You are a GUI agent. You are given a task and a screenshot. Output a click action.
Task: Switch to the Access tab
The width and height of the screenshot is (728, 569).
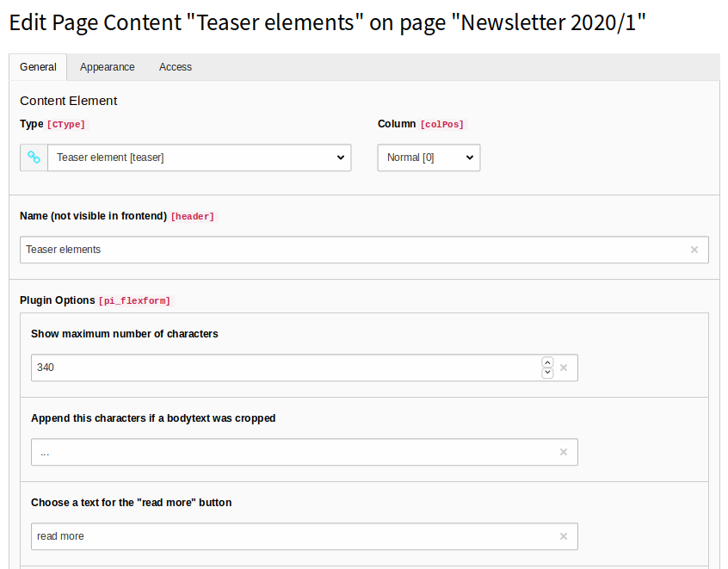point(176,67)
